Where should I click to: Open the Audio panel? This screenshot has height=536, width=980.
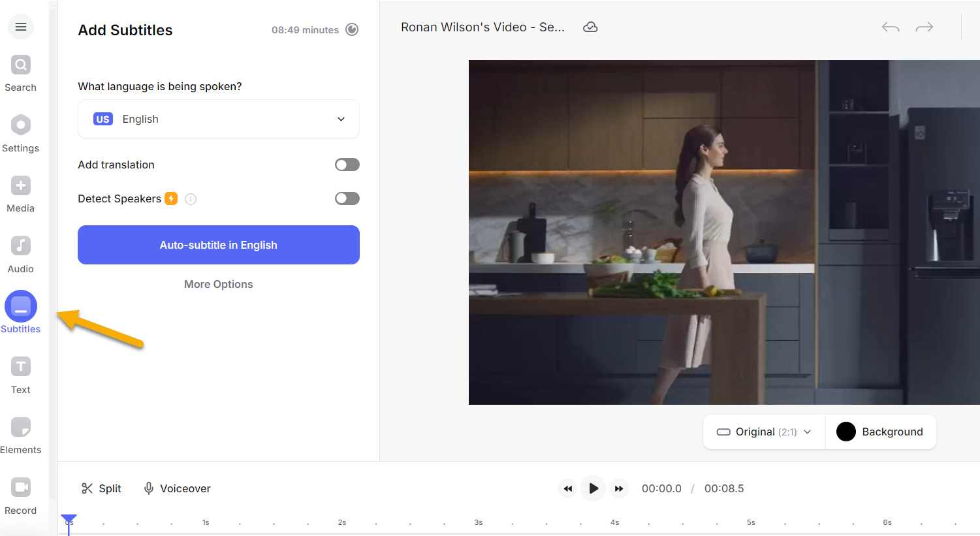tap(21, 254)
